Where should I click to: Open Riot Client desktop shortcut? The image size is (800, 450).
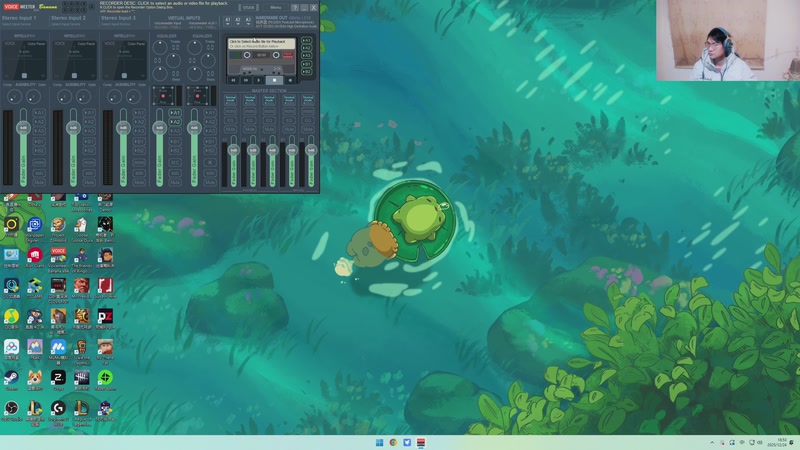click(35, 258)
